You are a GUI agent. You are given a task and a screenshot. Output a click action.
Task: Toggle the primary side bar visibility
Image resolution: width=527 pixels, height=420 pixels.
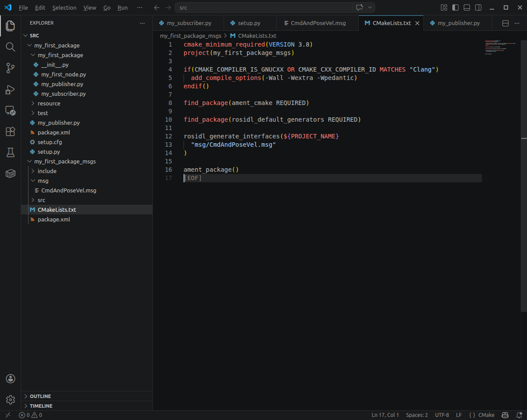click(455, 7)
